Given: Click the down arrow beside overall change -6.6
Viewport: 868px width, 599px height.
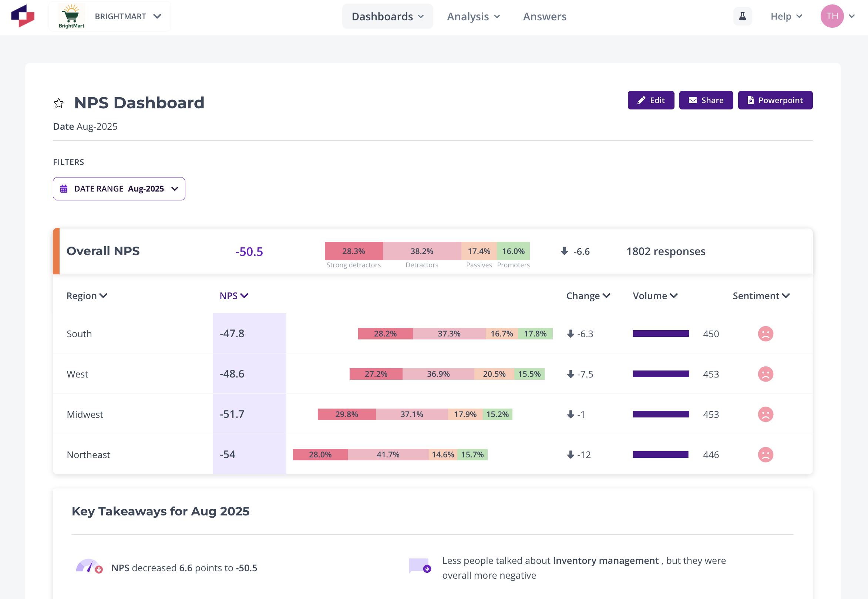Looking at the screenshot, I should point(564,251).
